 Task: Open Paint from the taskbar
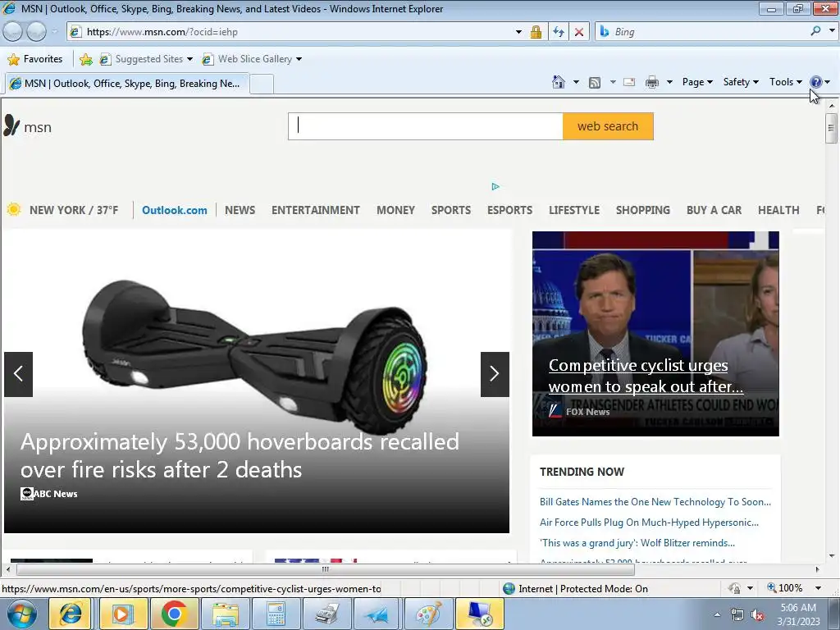click(x=428, y=614)
